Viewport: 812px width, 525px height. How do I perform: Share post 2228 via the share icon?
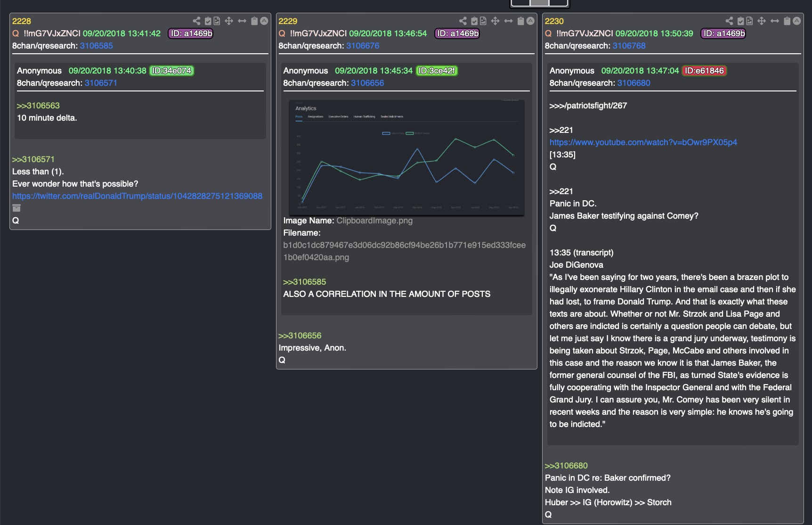pyautogui.click(x=196, y=21)
